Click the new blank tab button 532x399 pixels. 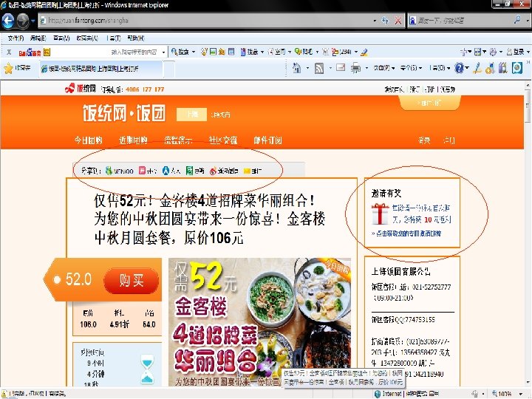(169, 69)
